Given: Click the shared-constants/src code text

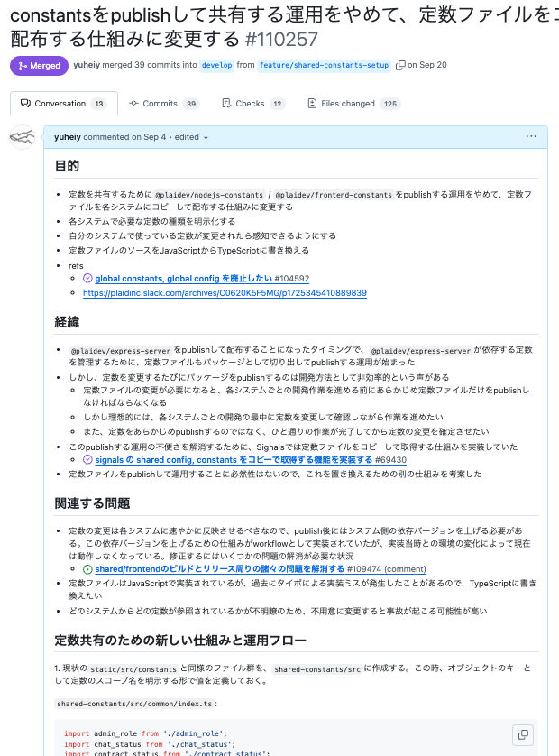Looking at the screenshot, I should point(317,669).
